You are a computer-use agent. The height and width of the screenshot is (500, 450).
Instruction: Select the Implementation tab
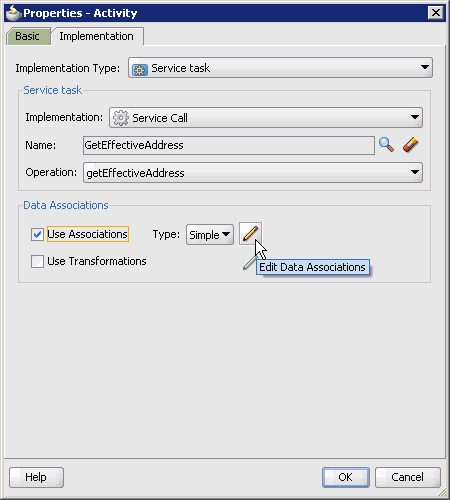pos(97,36)
